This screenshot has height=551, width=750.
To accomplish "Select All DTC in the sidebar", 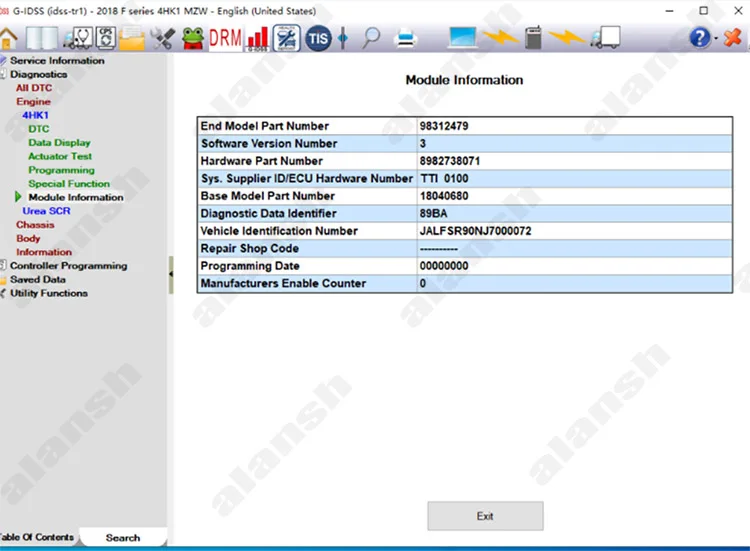I will (33, 88).
